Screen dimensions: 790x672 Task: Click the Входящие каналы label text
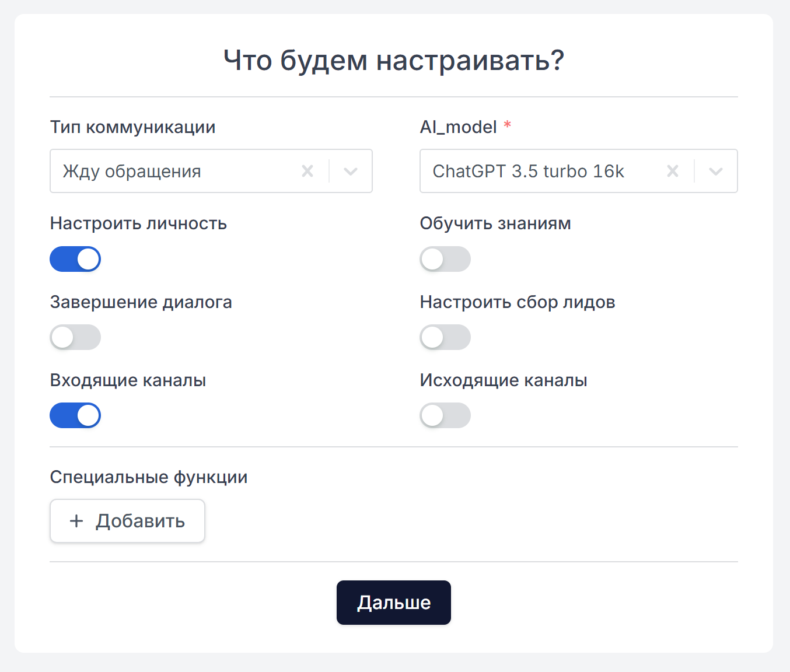(128, 380)
